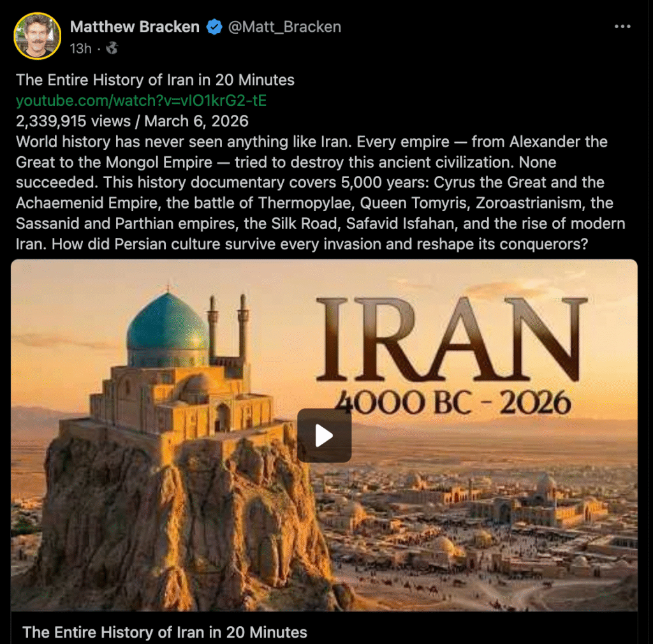
Task: Click the 13h post timestamp
Action: click(81, 48)
